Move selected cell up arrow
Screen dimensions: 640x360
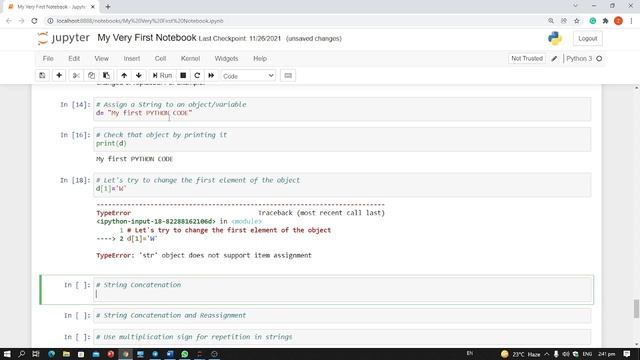click(124, 76)
